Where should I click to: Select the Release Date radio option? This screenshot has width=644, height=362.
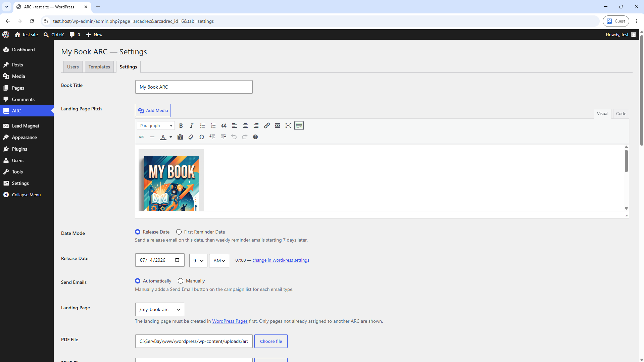click(x=138, y=232)
